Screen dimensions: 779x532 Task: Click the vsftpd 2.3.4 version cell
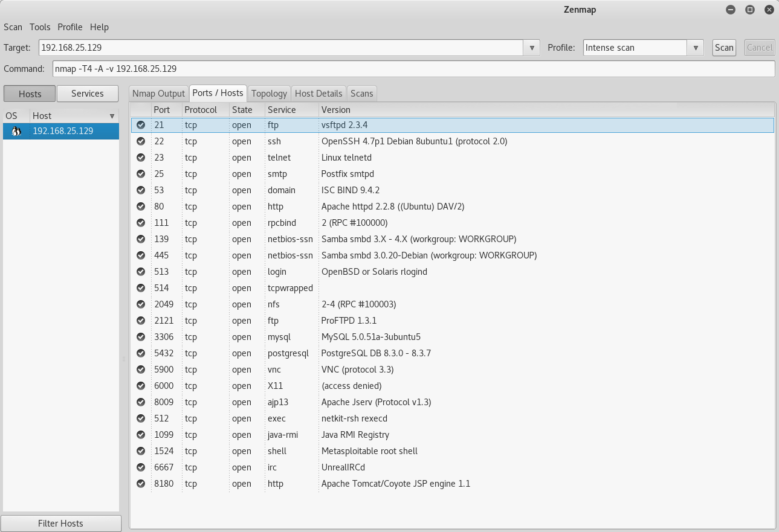(344, 125)
